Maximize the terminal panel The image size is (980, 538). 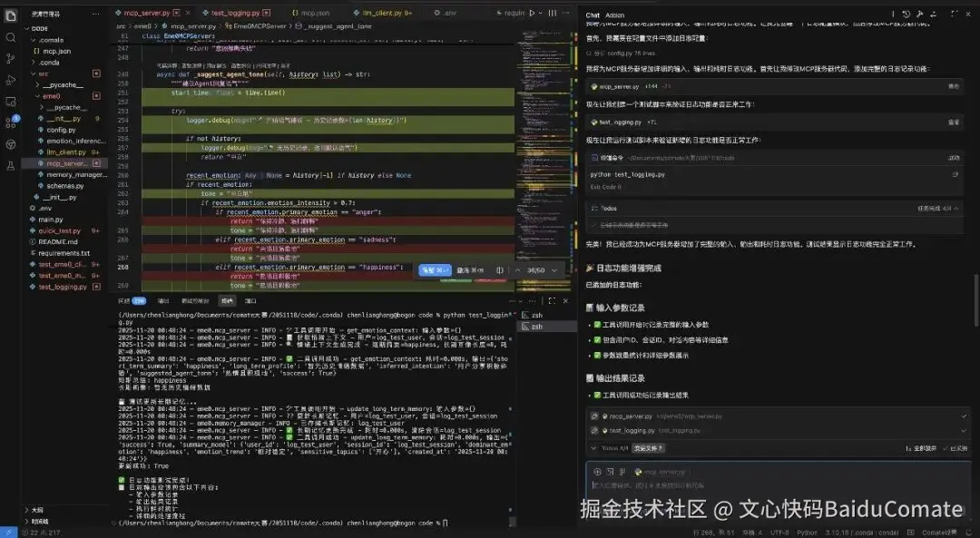[x=552, y=300]
